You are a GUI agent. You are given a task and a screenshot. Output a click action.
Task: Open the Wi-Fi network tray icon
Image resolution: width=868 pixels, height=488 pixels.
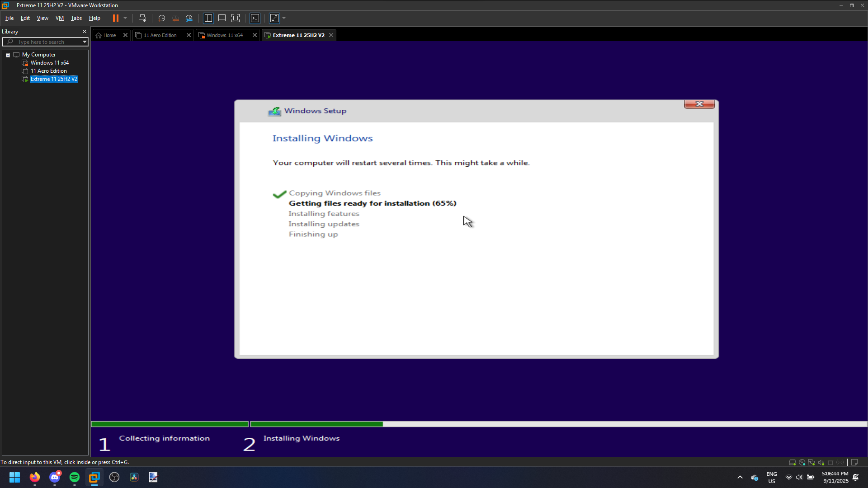[789, 477]
